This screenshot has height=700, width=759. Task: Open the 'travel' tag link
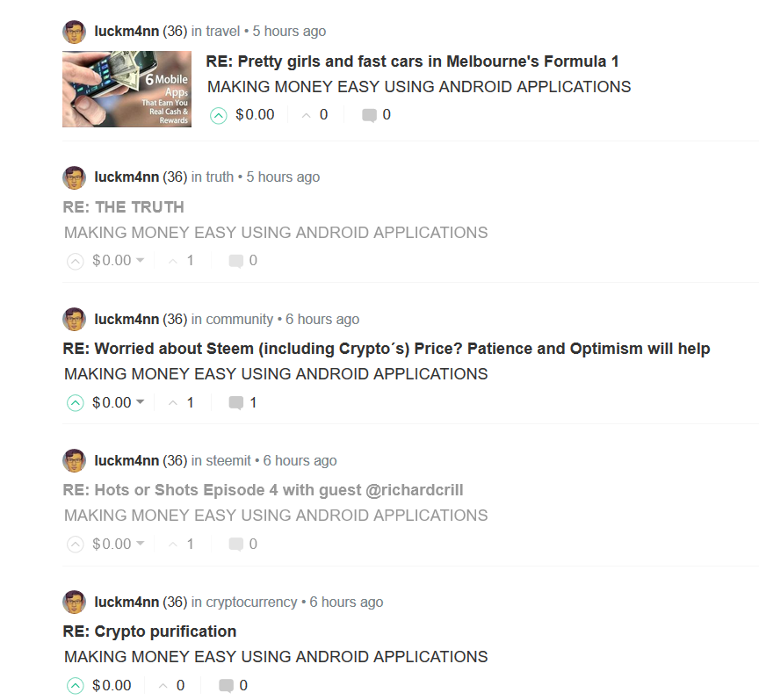click(x=223, y=32)
